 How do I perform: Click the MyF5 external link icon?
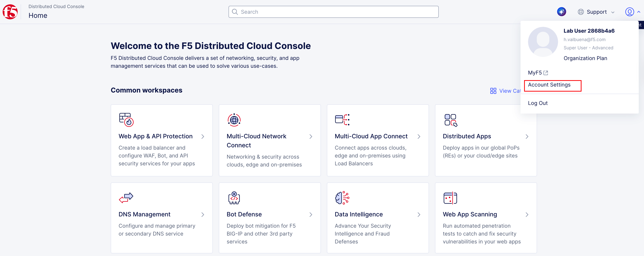546,73
